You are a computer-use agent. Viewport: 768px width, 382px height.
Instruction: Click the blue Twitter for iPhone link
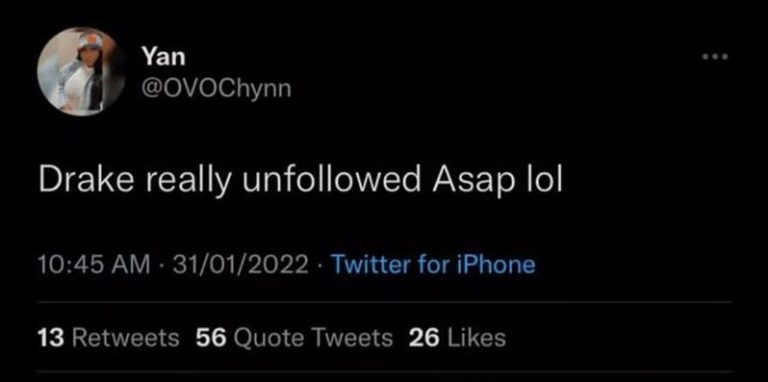(433, 265)
